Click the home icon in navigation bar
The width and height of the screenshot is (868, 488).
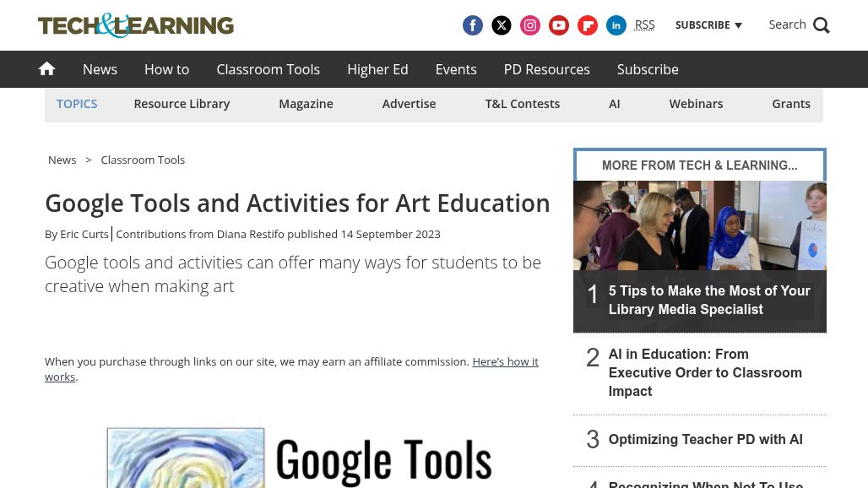[46, 68]
